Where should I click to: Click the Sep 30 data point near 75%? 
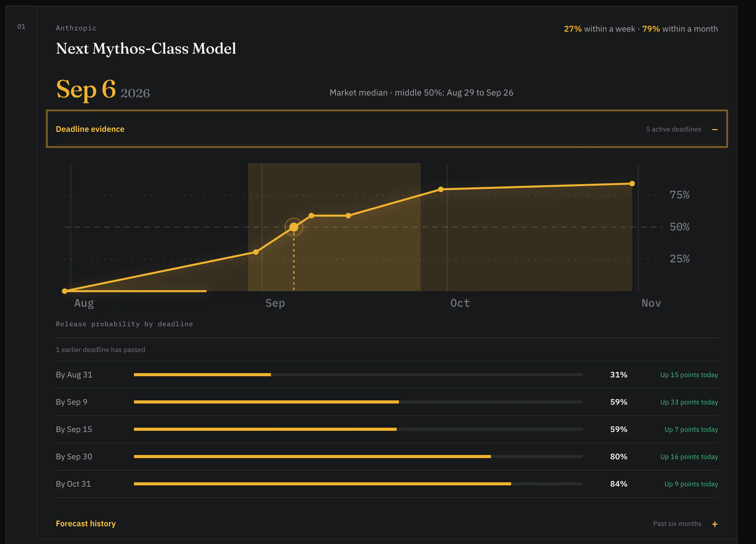441,189
